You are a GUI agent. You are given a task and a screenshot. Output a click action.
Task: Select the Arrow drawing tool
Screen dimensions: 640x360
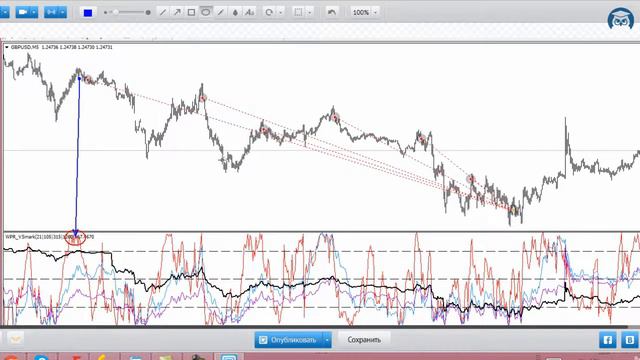tap(177, 13)
